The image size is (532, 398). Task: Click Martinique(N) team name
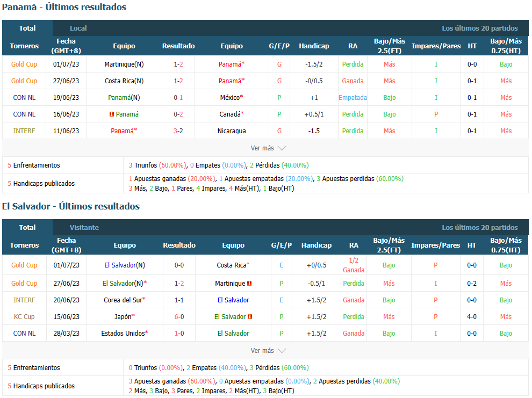(124, 64)
